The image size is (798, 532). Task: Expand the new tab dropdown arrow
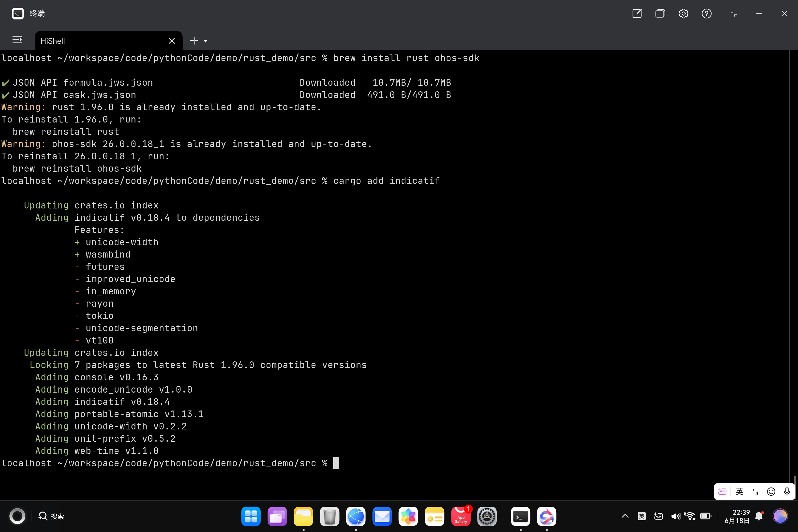(205, 41)
